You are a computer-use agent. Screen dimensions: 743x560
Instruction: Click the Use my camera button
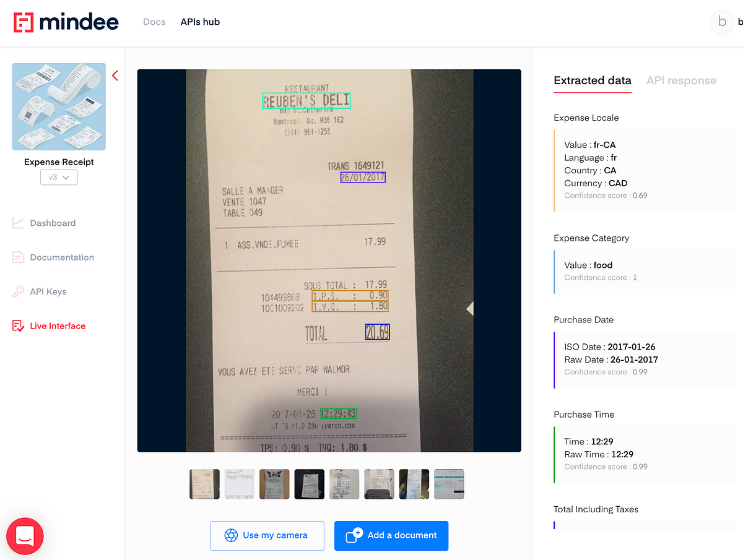(x=267, y=535)
